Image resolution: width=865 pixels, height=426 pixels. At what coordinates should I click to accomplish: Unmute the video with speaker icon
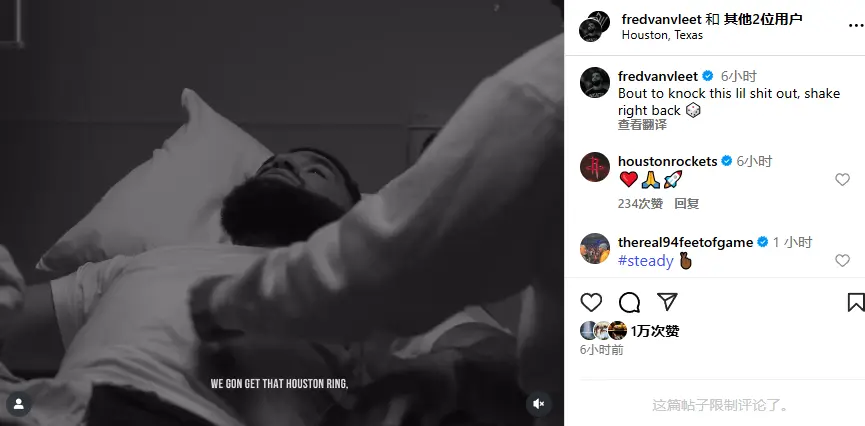[539, 403]
